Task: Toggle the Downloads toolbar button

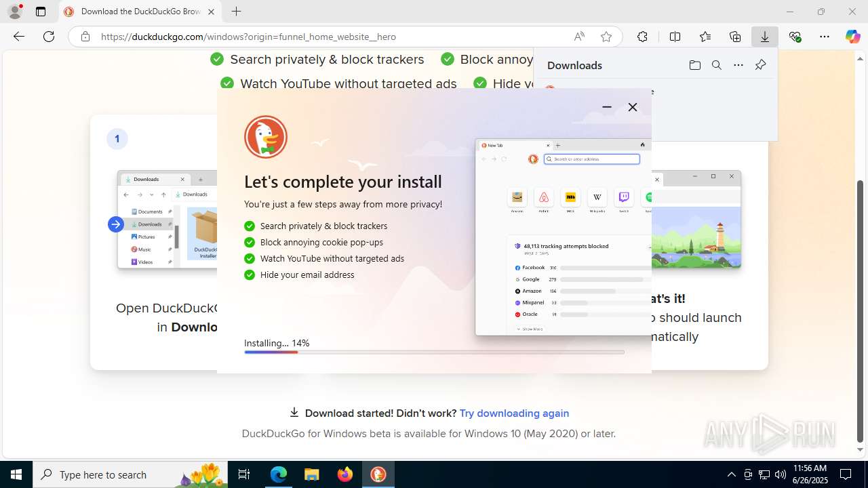Action: 765,37
